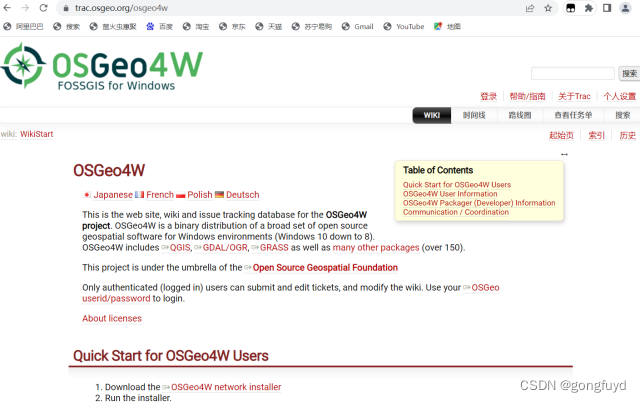The width and height of the screenshot is (641, 402).
Task: Select the 时间线 timeline tab
Action: 474,115
